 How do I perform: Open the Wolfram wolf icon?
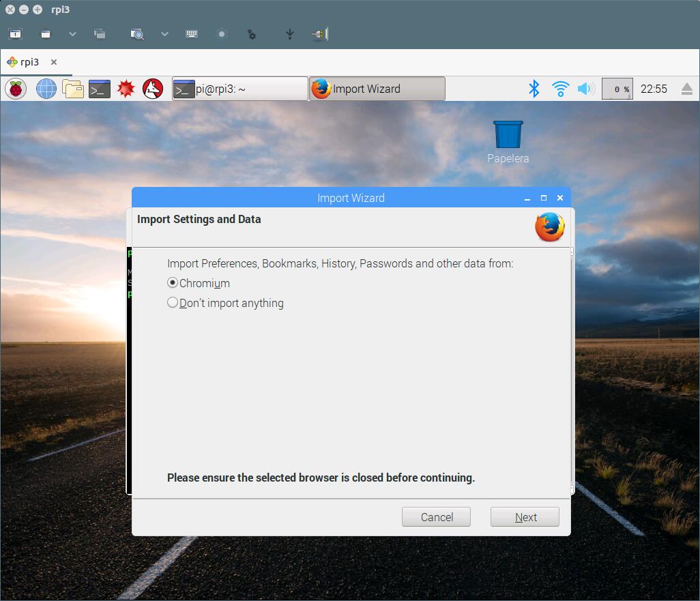(153, 89)
